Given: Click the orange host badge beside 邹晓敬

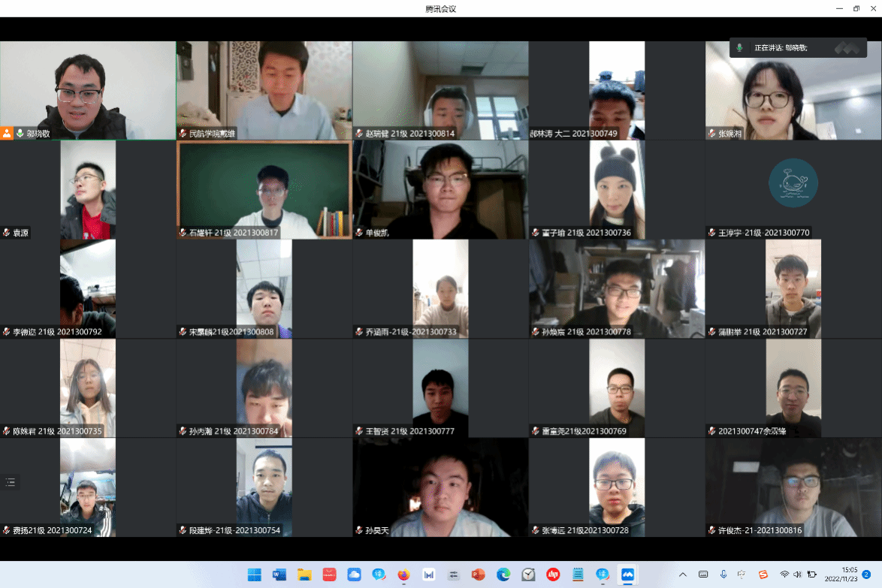Looking at the screenshot, I should point(7,133).
